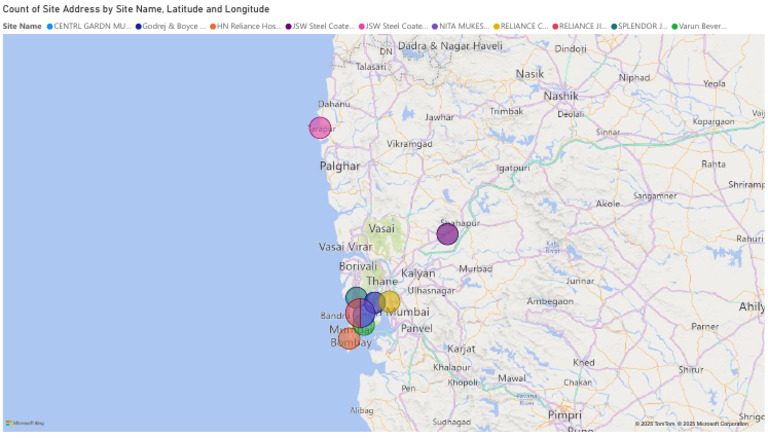Click the Khed map label

(584, 363)
